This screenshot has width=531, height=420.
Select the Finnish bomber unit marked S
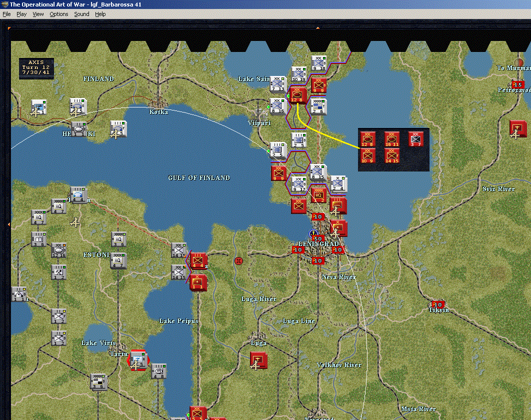pyautogui.click(x=38, y=107)
